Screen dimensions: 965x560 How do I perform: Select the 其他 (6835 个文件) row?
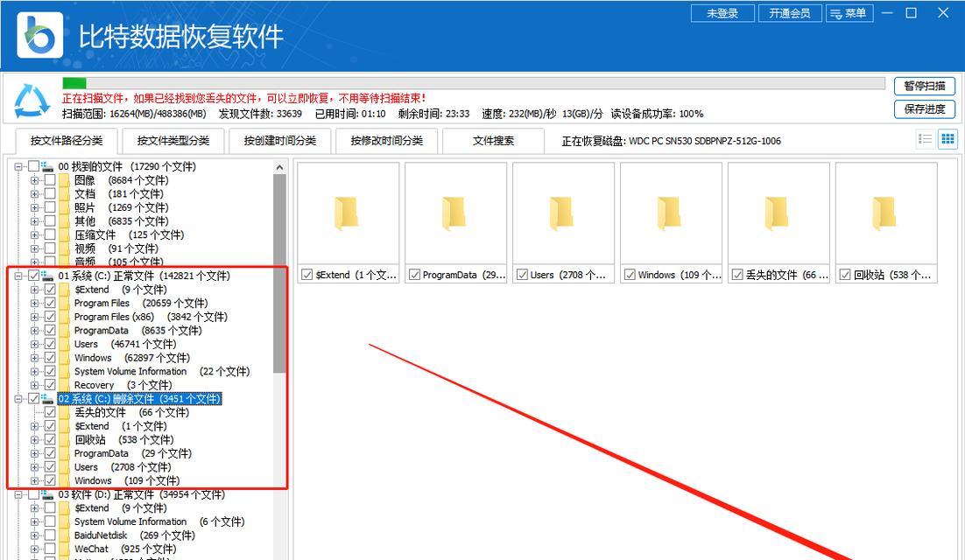tap(121, 221)
